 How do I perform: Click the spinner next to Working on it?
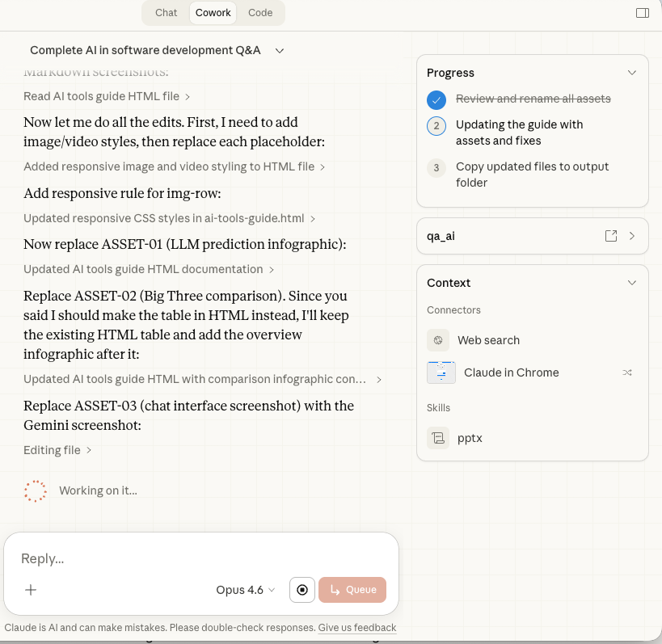(35, 490)
